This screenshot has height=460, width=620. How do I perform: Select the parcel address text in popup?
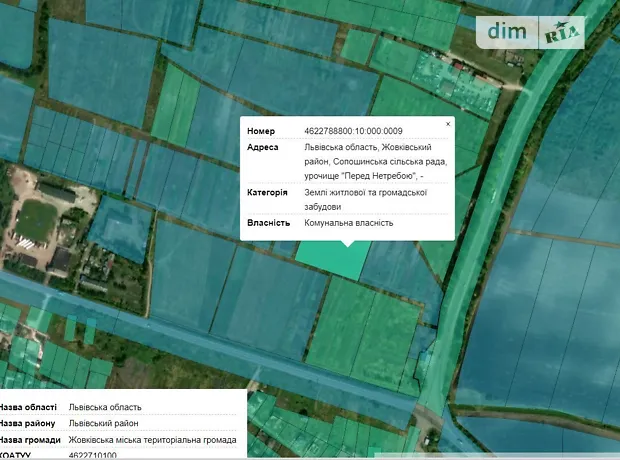[x=375, y=161]
